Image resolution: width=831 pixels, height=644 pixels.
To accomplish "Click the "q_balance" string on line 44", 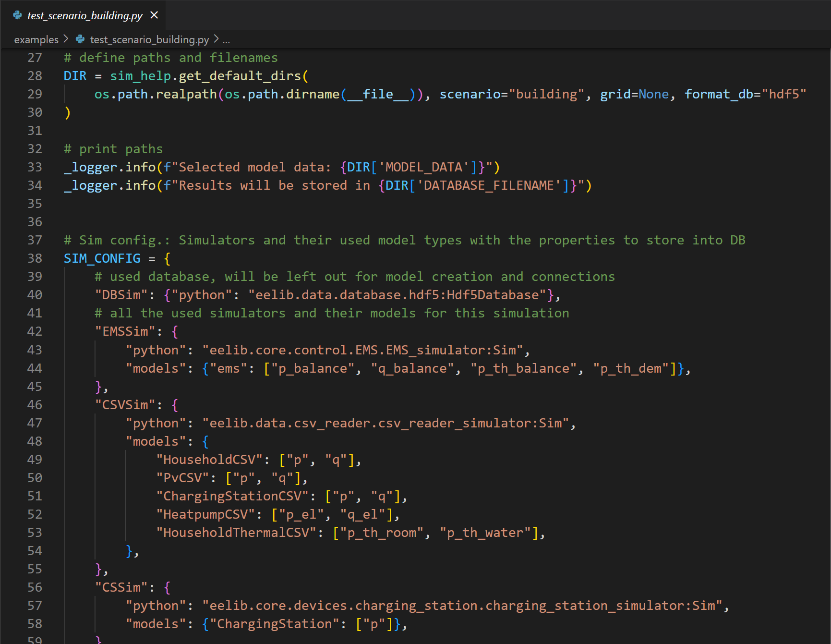I will tap(412, 368).
